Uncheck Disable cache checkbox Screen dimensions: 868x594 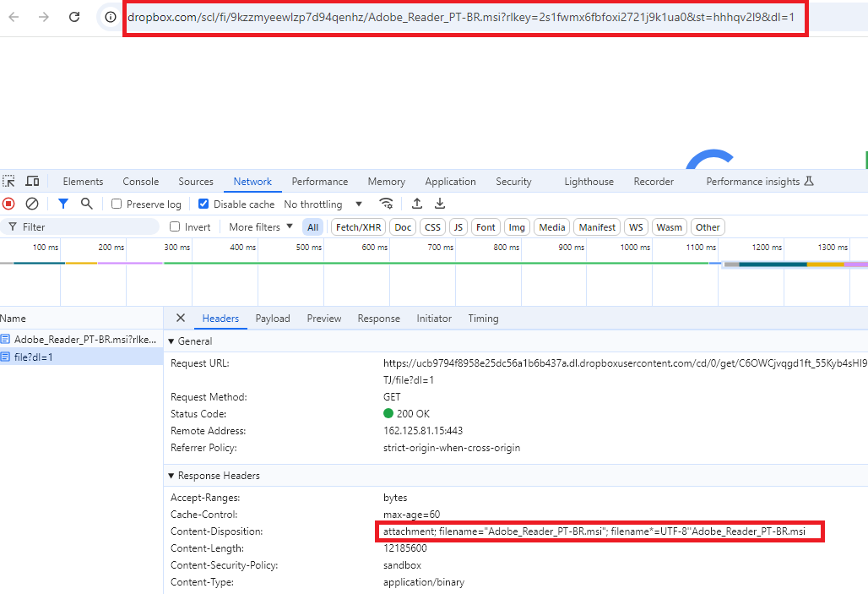[x=203, y=204]
